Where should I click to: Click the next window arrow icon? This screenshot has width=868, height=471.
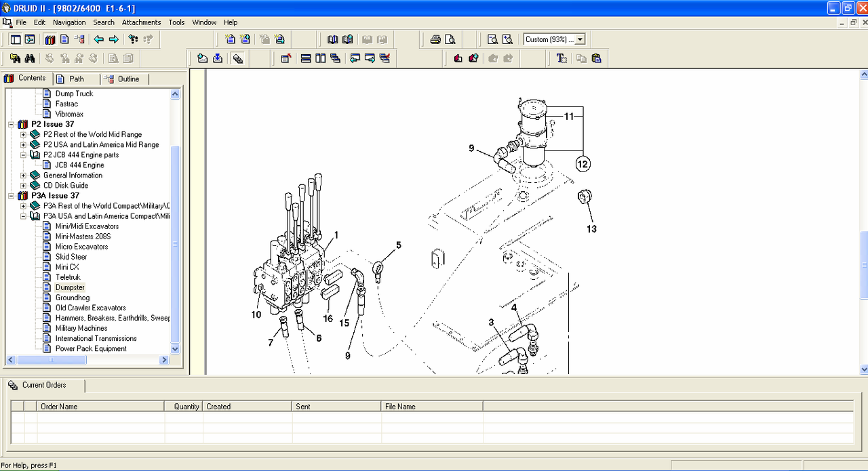click(370, 58)
